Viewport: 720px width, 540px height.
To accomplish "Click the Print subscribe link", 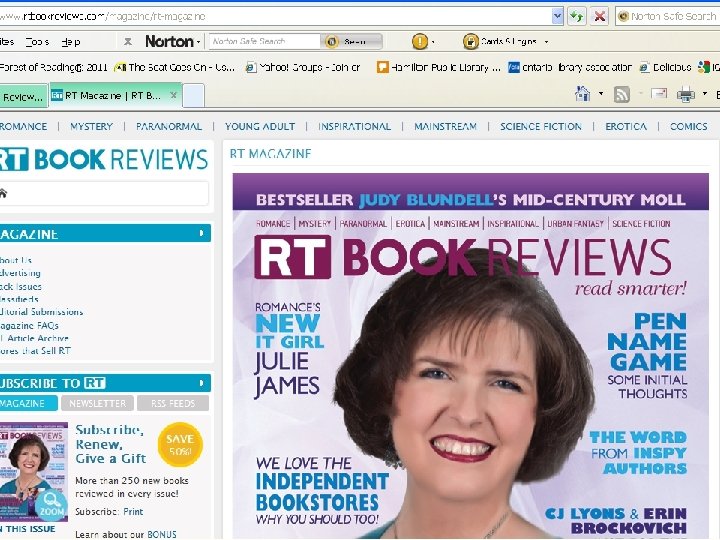I will (x=133, y=512).
